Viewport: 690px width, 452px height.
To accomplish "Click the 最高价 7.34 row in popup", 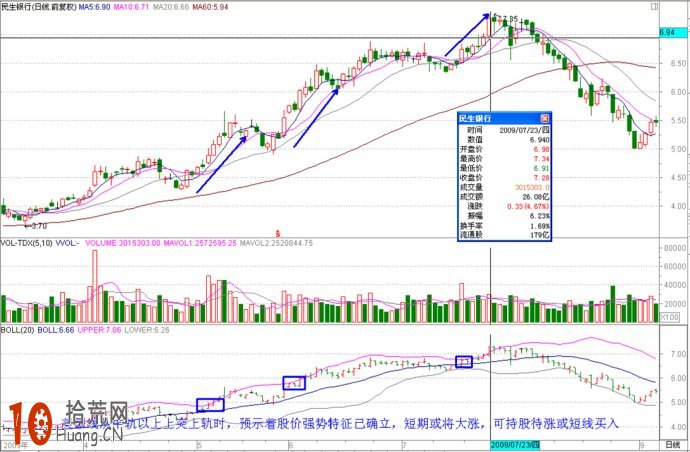I will click(x=504, y=158).
